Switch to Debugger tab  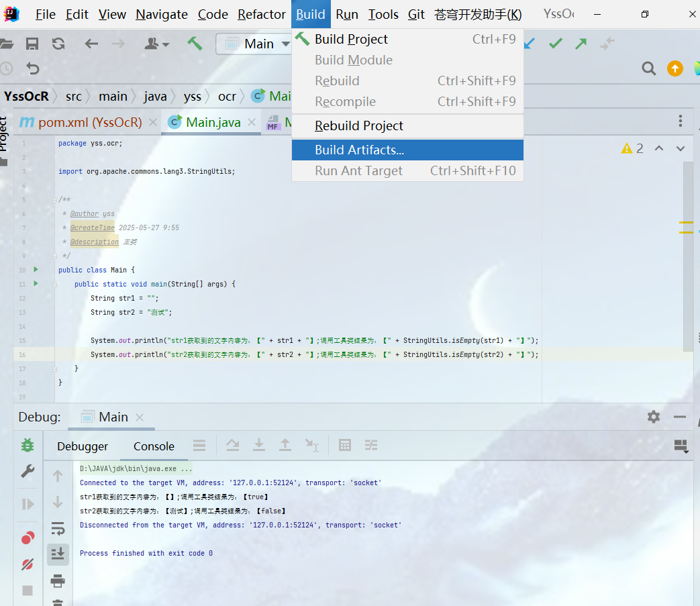83,446
